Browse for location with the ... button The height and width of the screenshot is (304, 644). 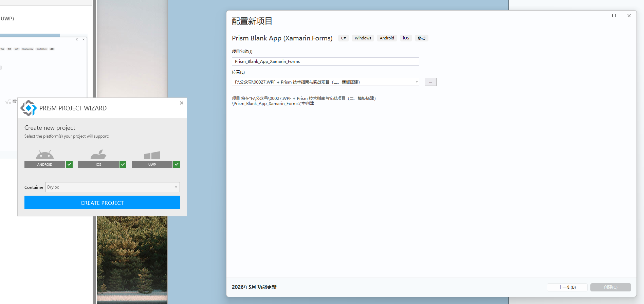[x=430, y=82]
